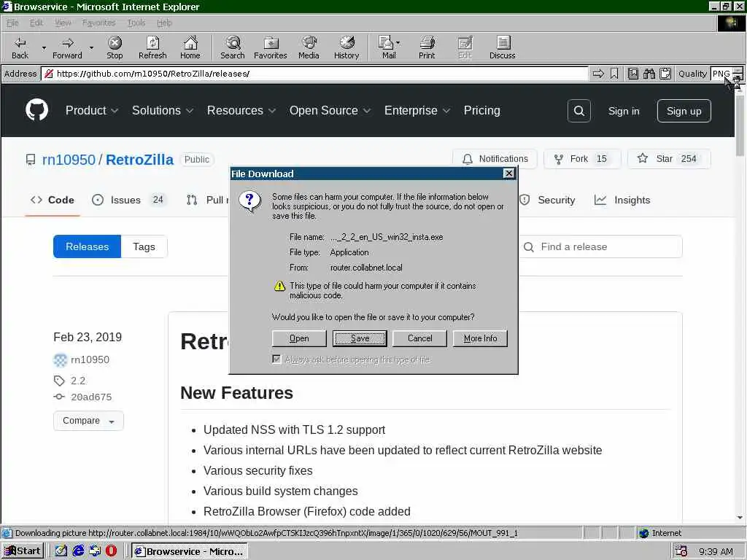
Task: Expand the Enterprise menu
Action: 417,111
